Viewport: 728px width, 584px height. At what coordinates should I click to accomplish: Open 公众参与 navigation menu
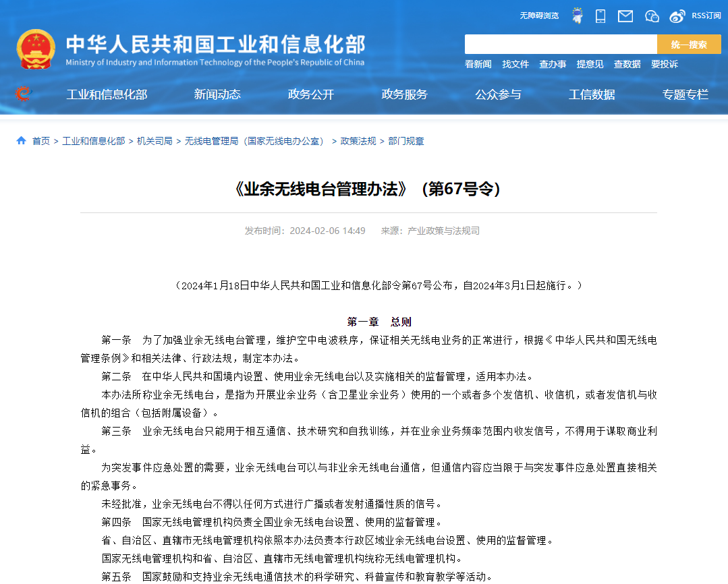(498, 94)
